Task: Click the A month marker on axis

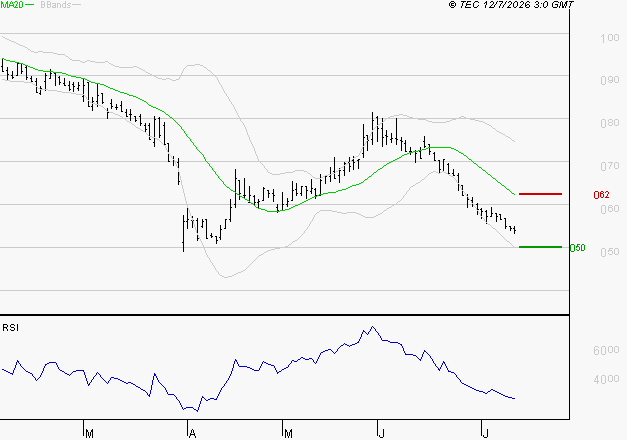Action: click(x=192, y=434)
